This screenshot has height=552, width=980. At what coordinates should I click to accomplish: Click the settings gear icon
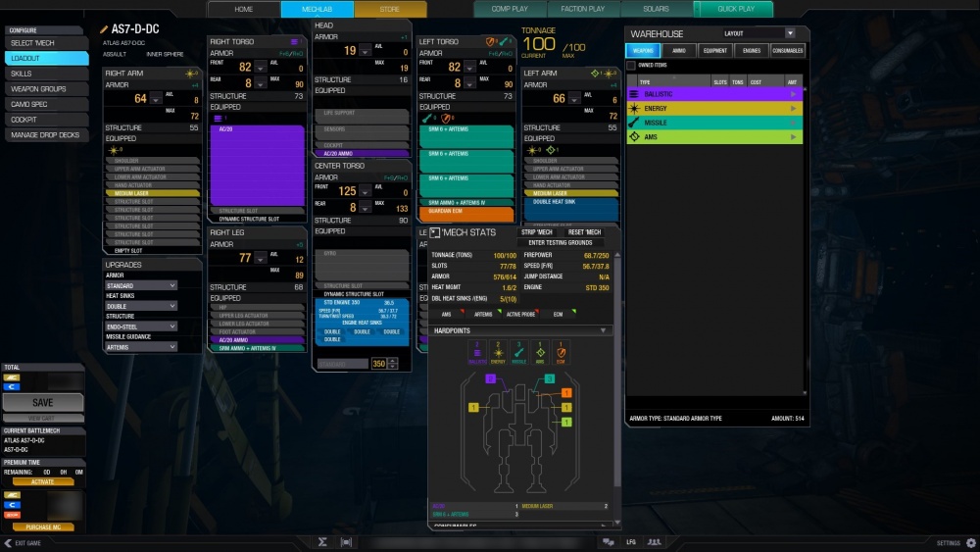click(970, 542)
